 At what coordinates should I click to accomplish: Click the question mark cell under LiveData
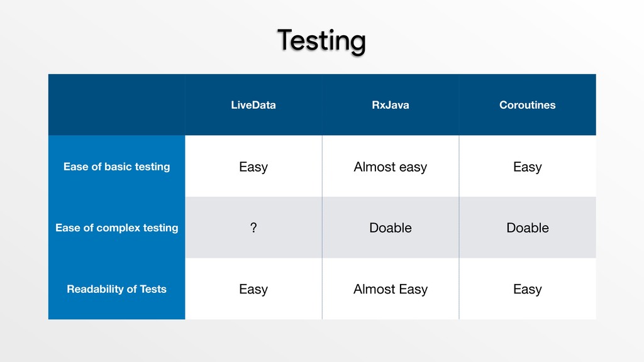[x=253, y=228]
